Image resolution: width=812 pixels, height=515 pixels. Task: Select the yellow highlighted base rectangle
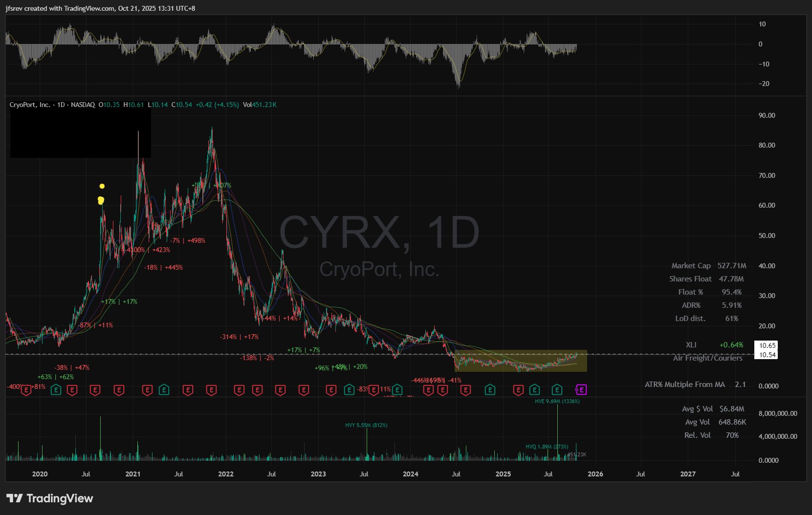[521, 361]
